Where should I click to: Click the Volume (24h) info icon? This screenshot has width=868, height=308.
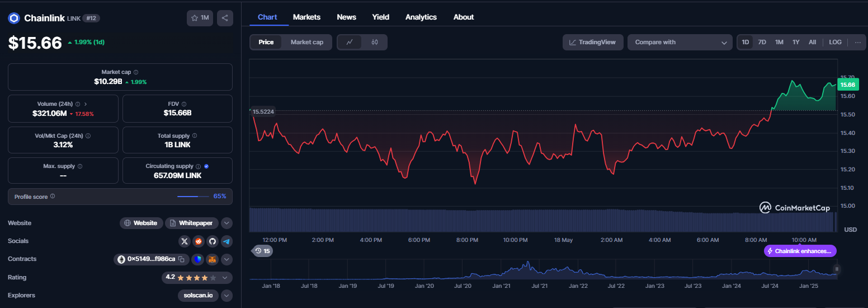(x=78, y=104)
